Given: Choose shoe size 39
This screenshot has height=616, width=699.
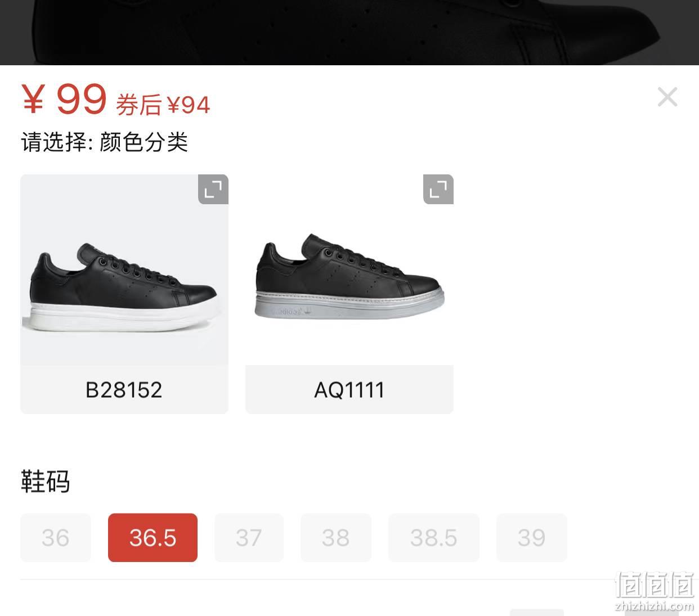Looking at the screenshot, I should [x=532, y=538].
